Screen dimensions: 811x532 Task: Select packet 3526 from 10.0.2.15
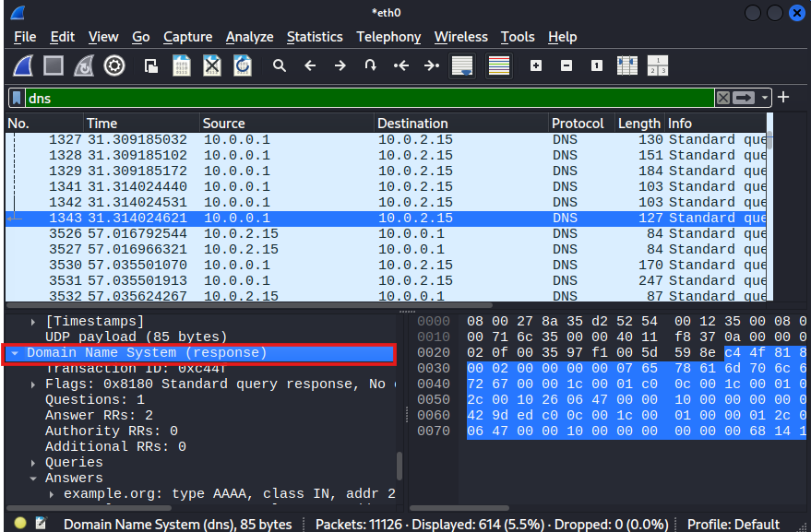(387, 233)
